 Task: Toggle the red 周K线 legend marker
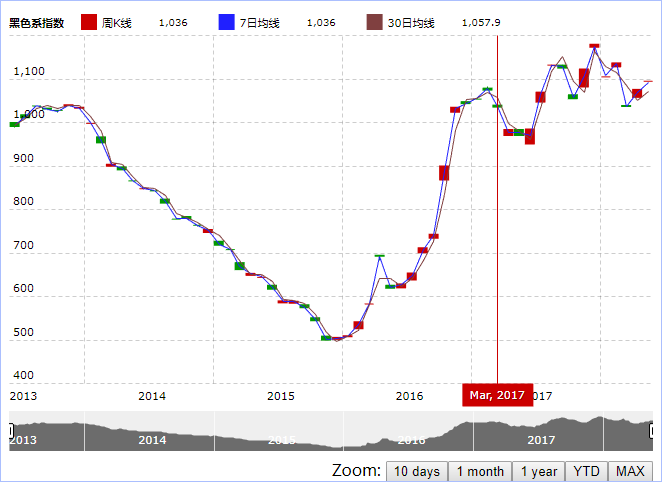(x=88, y=22)
